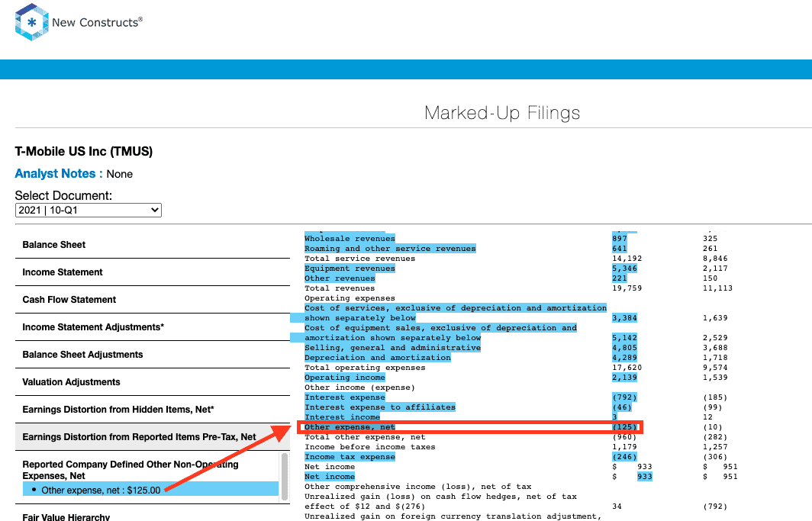Image resolution: width=812 pixels, height=521 pixels.
Task: Click the Selling, general and administrative line
Action: [x=392, y=348]
